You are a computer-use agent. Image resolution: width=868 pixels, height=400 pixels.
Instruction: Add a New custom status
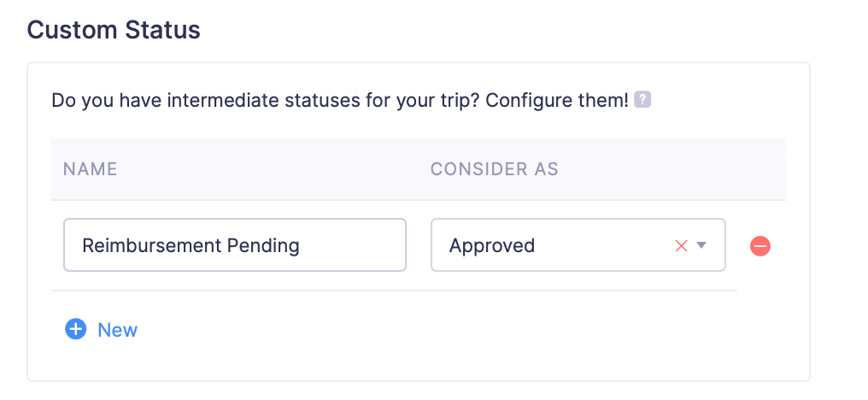(x=117, y=330)
